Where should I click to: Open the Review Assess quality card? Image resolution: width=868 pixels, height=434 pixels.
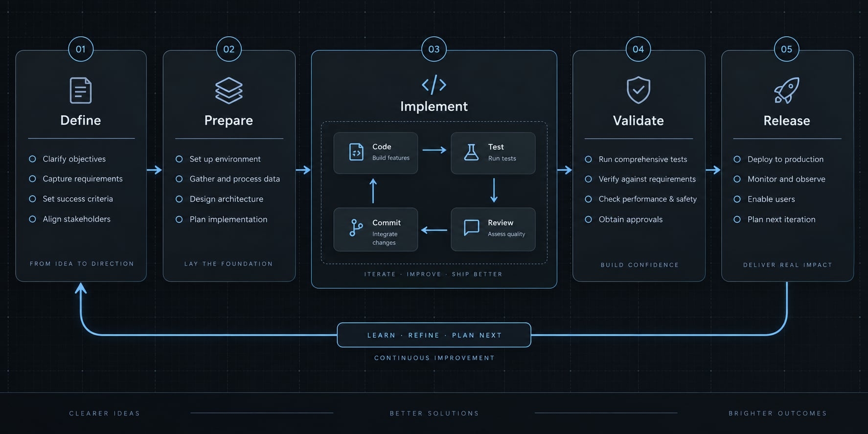(493, 229)
